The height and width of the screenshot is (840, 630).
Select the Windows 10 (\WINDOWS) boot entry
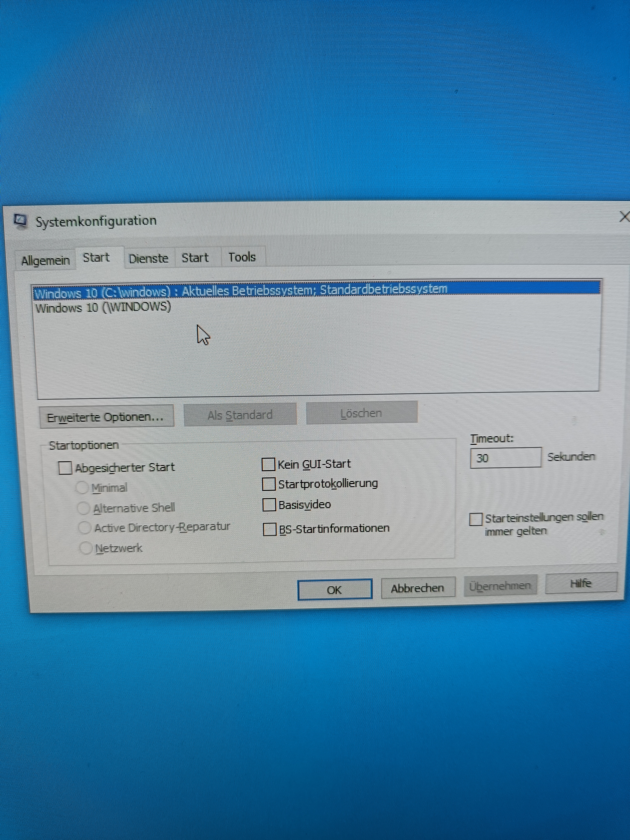(103, 307)
